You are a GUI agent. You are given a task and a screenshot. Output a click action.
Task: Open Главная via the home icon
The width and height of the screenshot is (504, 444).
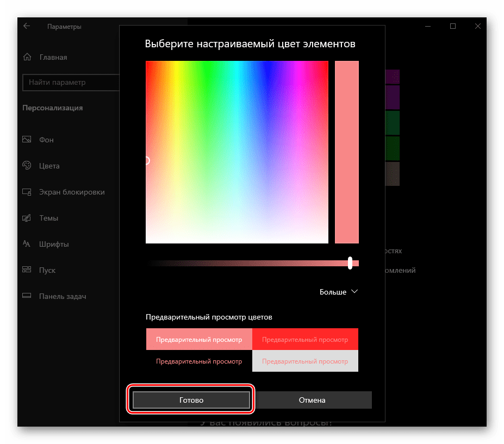[27, 57]
